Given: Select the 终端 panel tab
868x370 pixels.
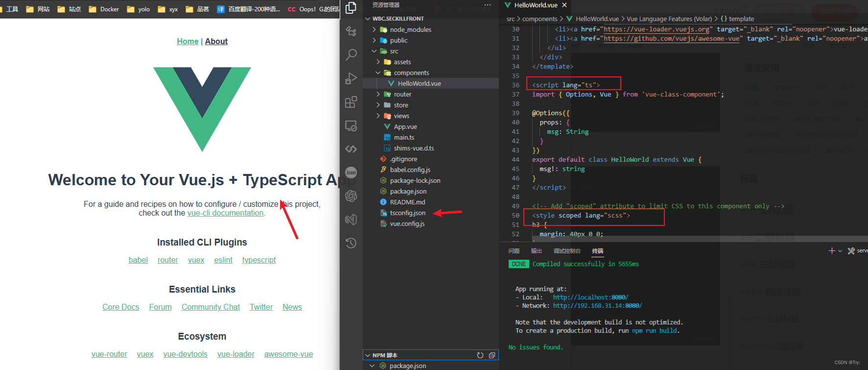Looking at the screenshot, I should (598, 251).
